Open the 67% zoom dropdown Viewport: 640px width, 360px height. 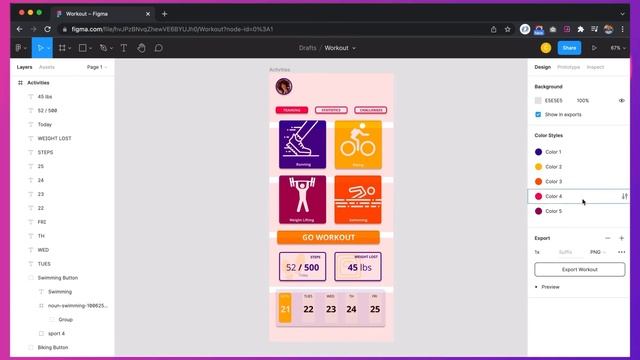pos(618,48)
